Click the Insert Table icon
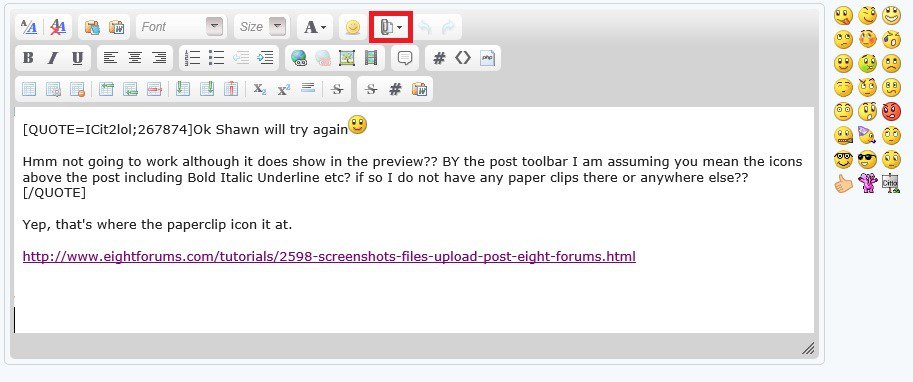This screenshot has width=913, height=382. [29, 89]
